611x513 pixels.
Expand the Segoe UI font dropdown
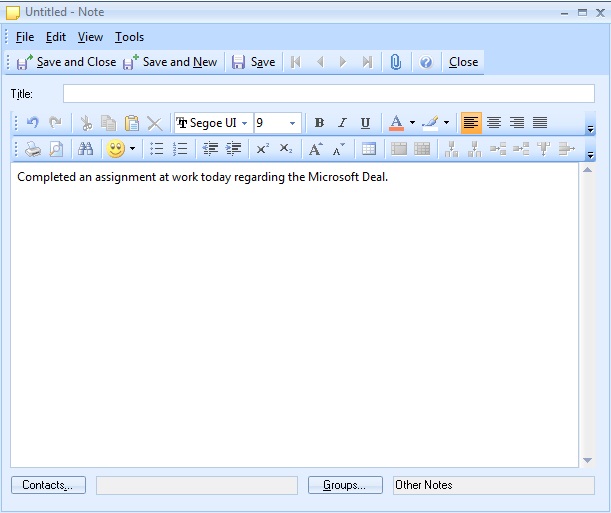tap(245, 124)
